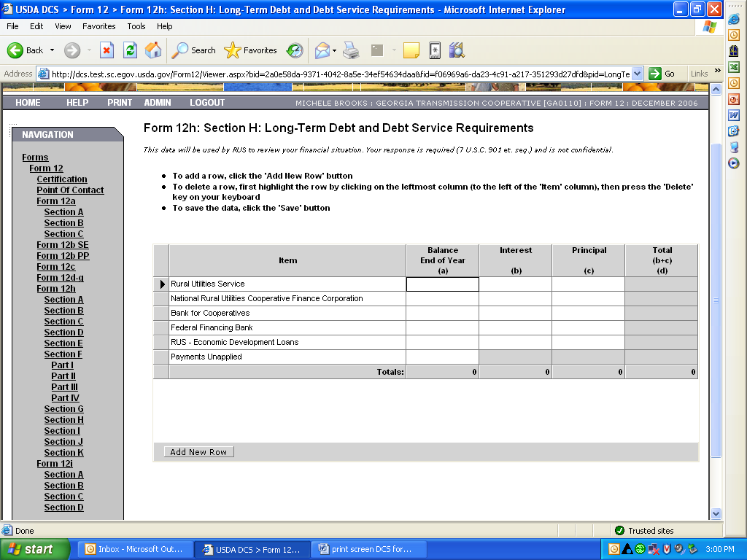747x560 pixels.
Task: Click the 'Federal Financing Bank' item text
Action: point(212,327)
